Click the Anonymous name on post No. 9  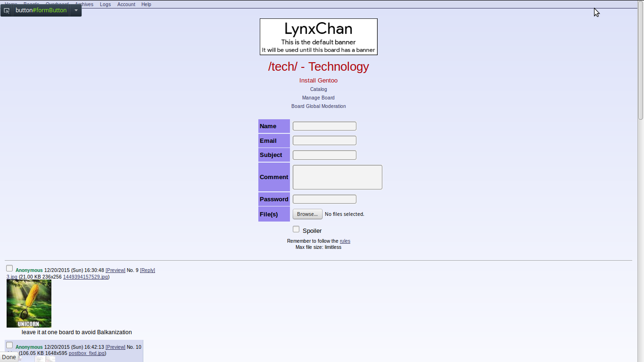click(x=29, y=270)
